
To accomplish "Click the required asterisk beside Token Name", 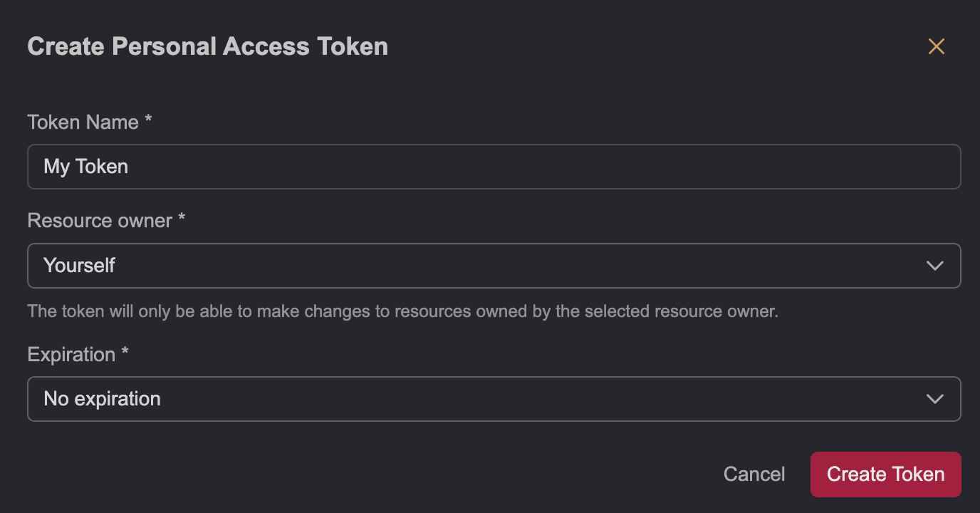I will (148, 120).
